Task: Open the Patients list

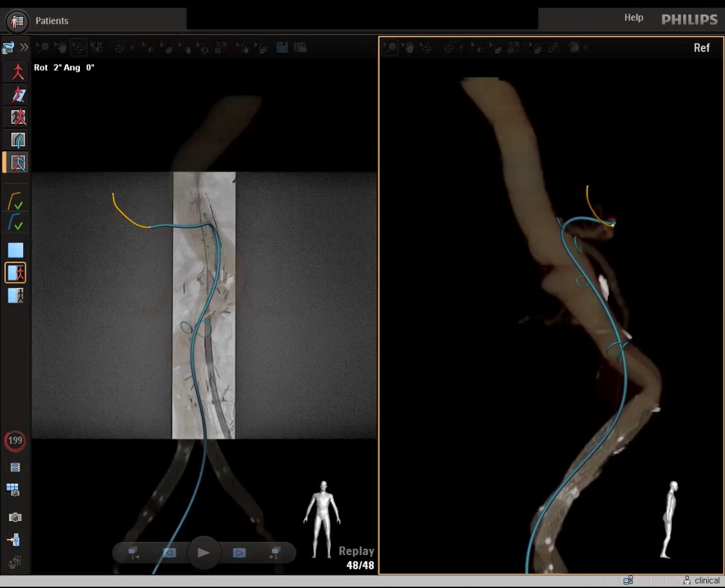Action: coord(52,21)
